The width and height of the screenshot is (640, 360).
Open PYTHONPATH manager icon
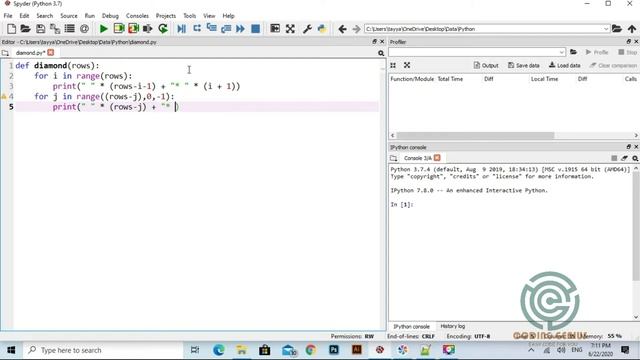[322, 29]
